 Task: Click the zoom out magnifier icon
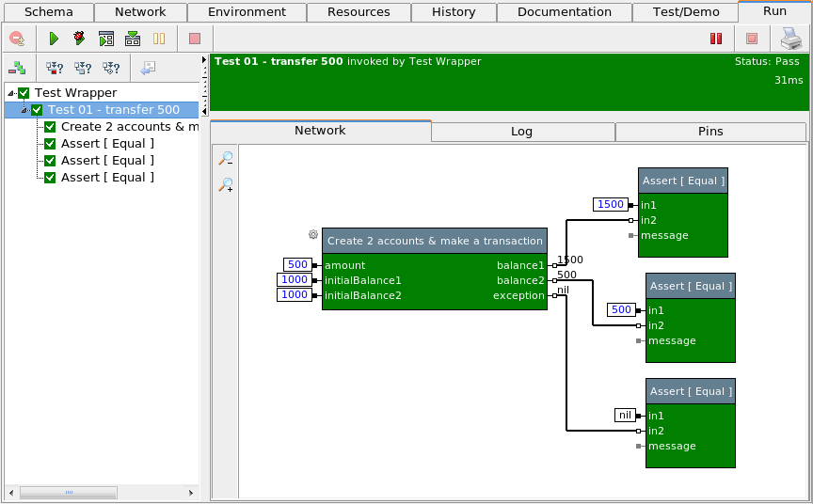[x=226, y=158]
